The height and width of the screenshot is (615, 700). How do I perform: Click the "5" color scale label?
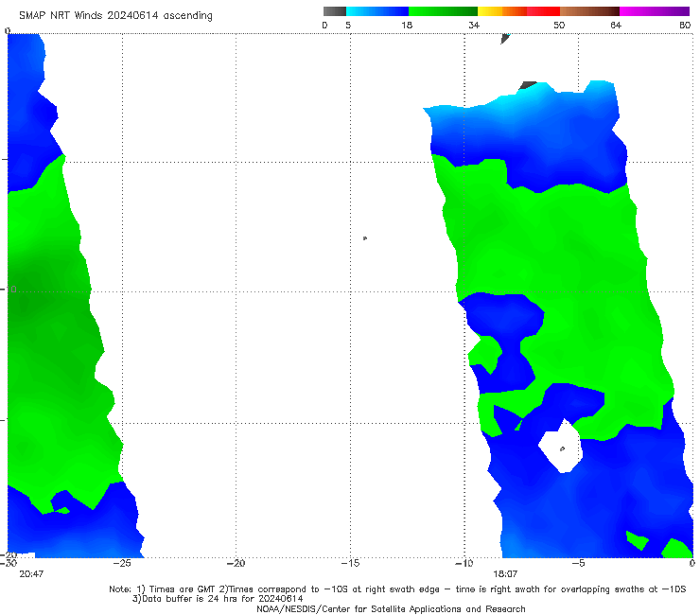348,25
